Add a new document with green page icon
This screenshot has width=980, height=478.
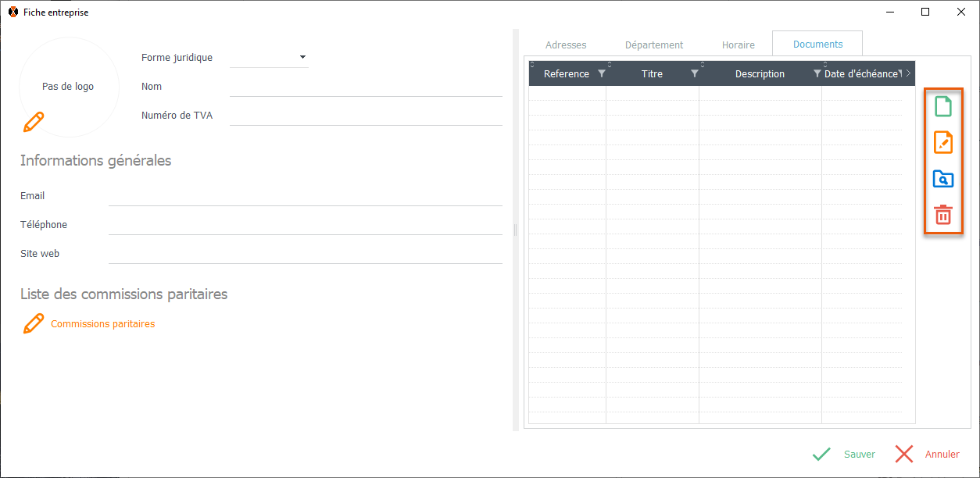tap(943, 107)
